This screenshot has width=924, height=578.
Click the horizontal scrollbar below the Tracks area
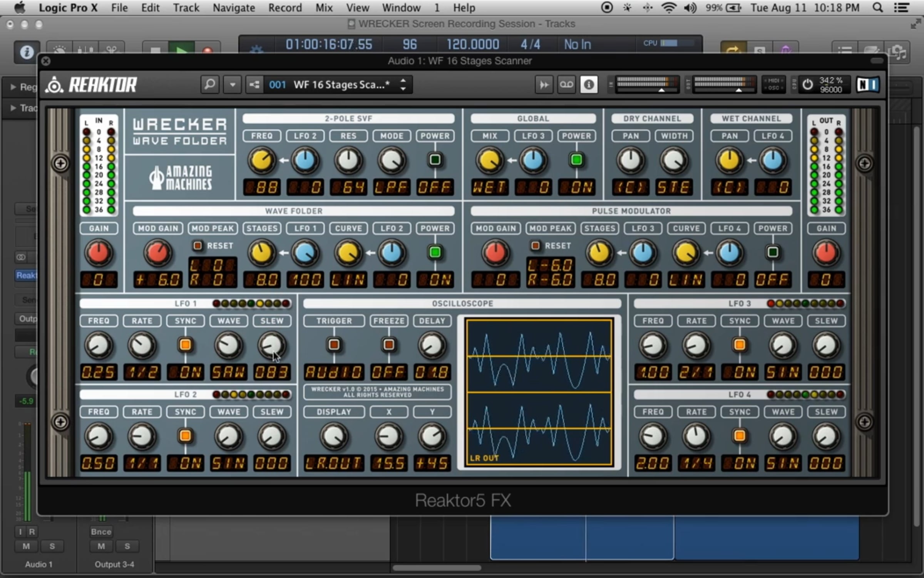click(x=437, y=568)
